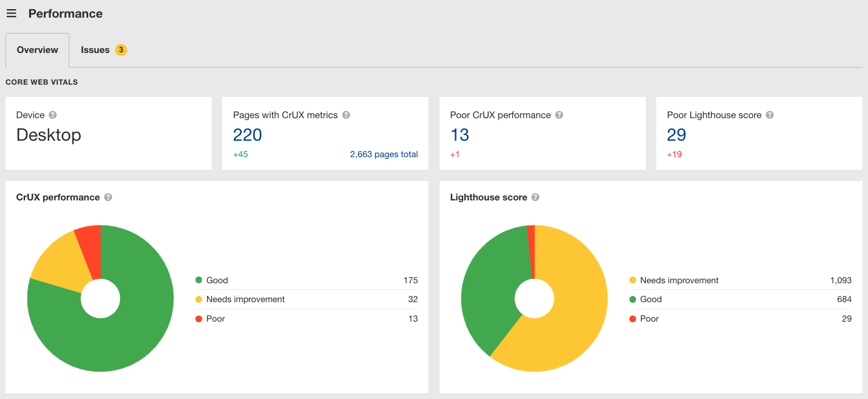Image resolution: width=868 pixels, height=399 pixels.
Task: Switch to the Issues tab
Action: pyautogui.click(x=95, y=49)
